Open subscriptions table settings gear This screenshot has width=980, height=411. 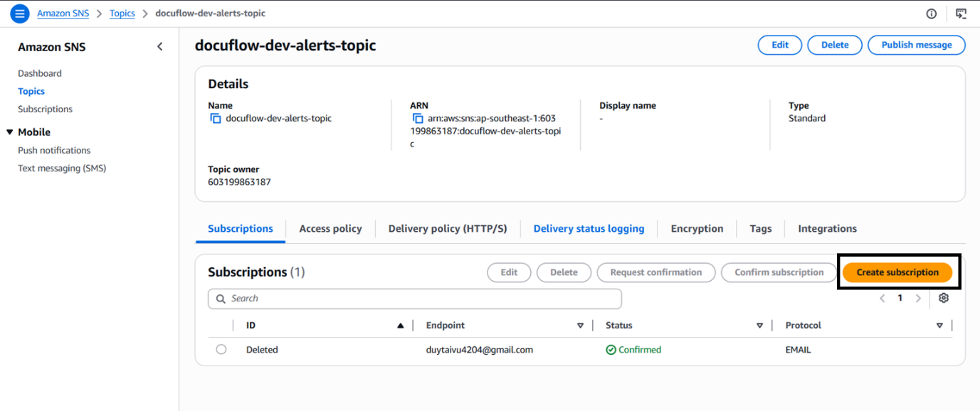[944, 298]
